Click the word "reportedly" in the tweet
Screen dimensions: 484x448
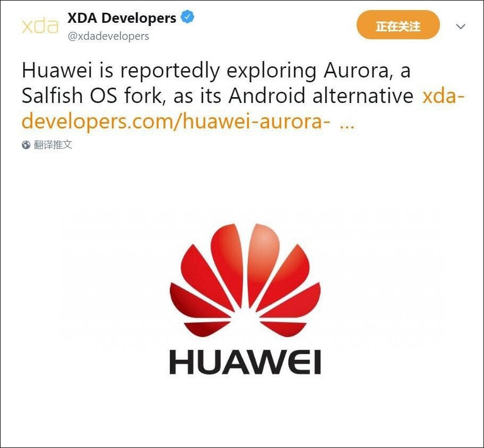(x=170, y=71)
